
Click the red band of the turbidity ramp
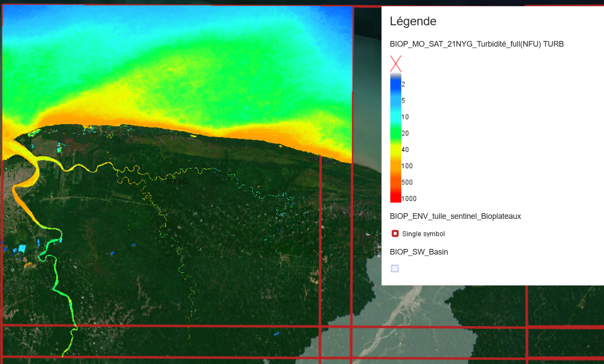[395, 196]
